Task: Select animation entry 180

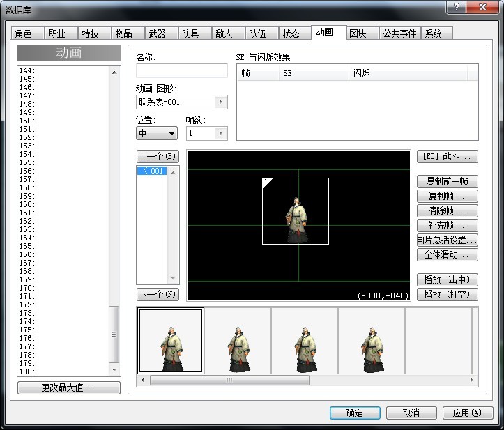Action: tap(63, 371)
